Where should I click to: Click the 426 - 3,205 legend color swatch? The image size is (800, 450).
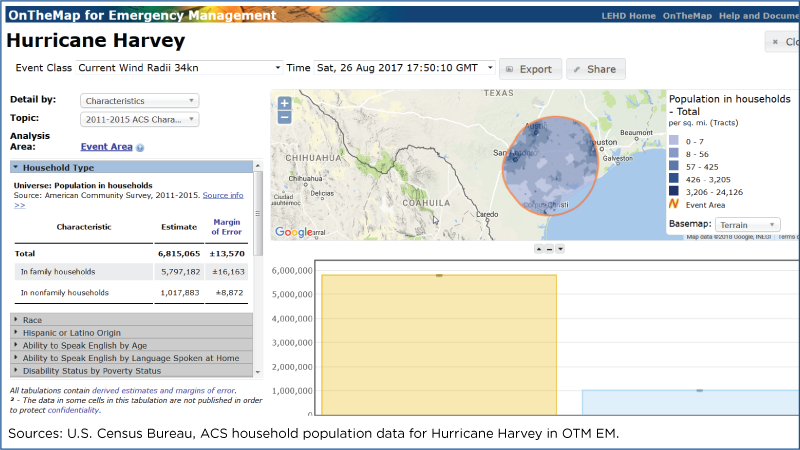click(x=674, y=179)
